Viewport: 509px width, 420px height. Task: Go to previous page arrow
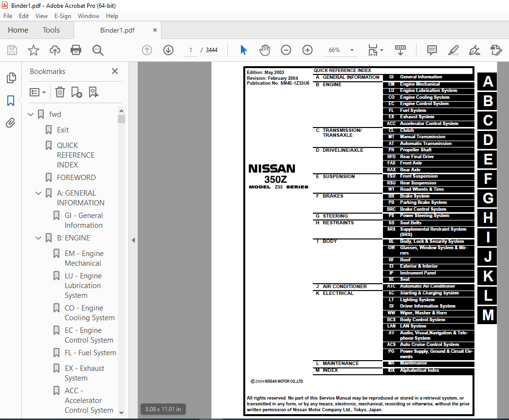click(147, 50)
